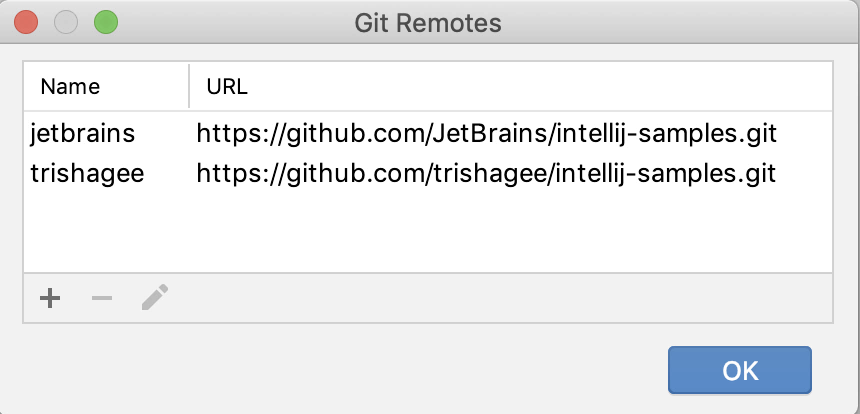Viewport: 860px width, 414px height.
Task: Click the Name column header
Action: (x=70, y=87)
